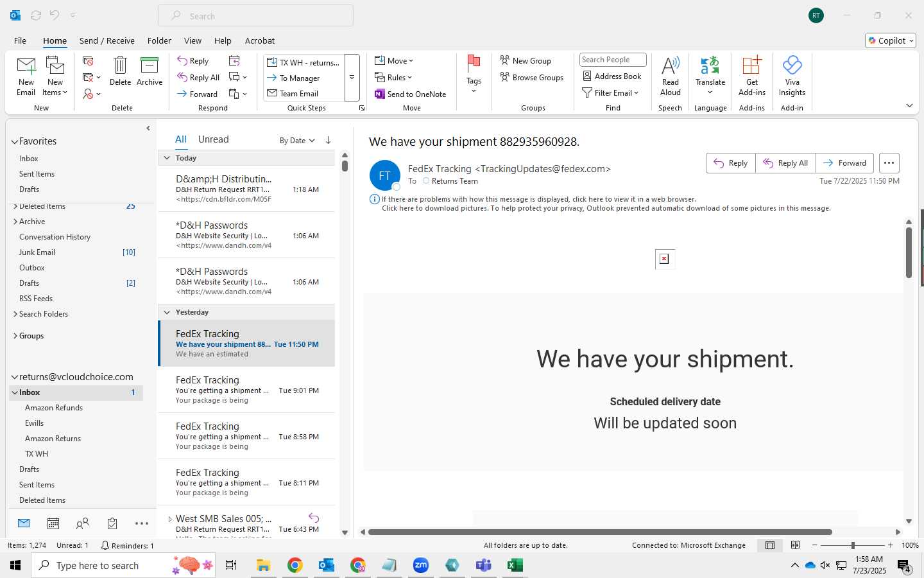Open Zoom from the taskbar
Image resolution: width=924 pixels, height=578 pixels.
click(421, 565)
